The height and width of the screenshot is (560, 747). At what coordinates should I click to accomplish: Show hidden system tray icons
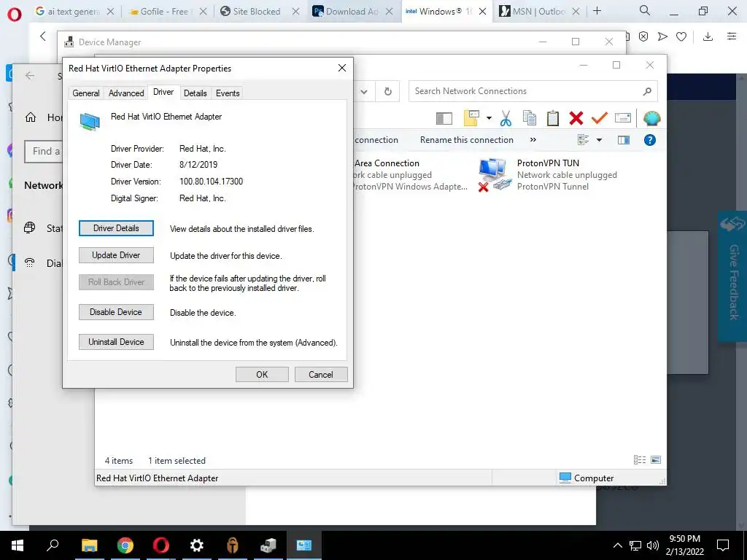tap(617, 545)
